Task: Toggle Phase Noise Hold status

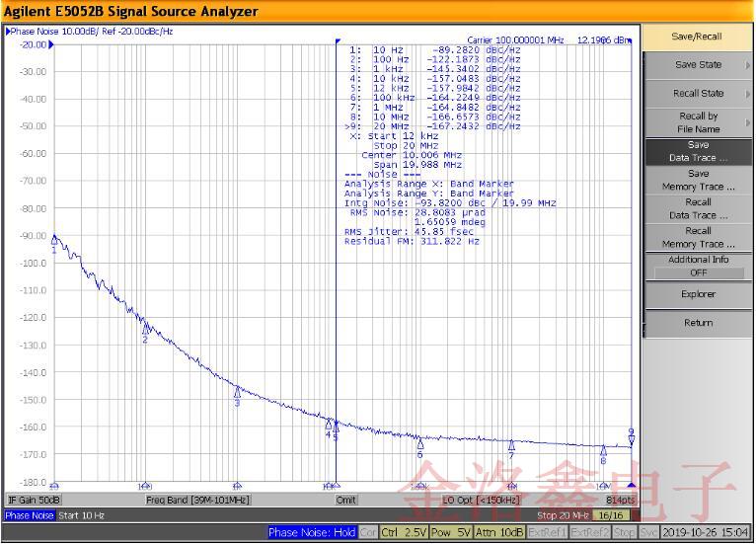Action: [x=312, y=532]
